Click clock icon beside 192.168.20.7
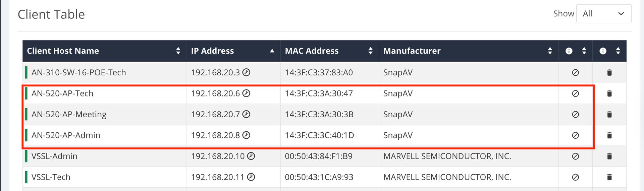Screen dimensions: 644x191 click(246, 114)
